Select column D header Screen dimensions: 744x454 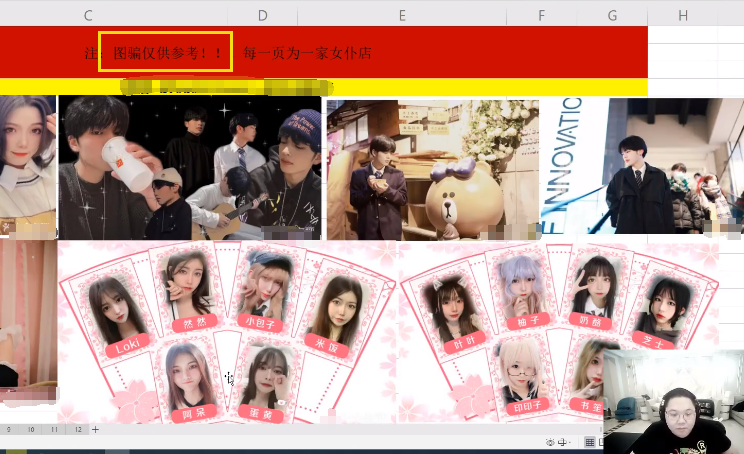pos(262,16)
